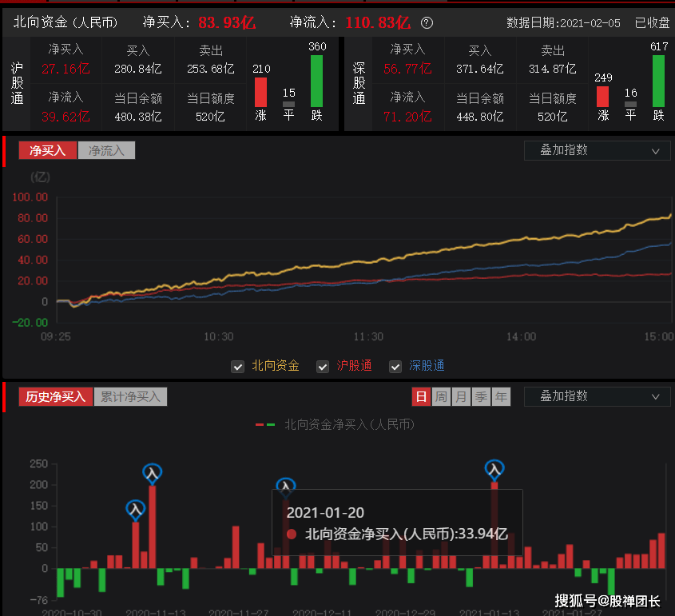
Task: Click the help question mark beside 净流入
Action: click(x=427, y=22)
